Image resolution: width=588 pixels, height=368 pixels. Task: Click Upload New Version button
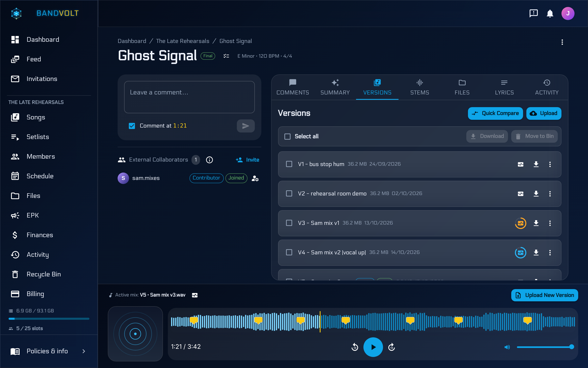click(545, 295)
